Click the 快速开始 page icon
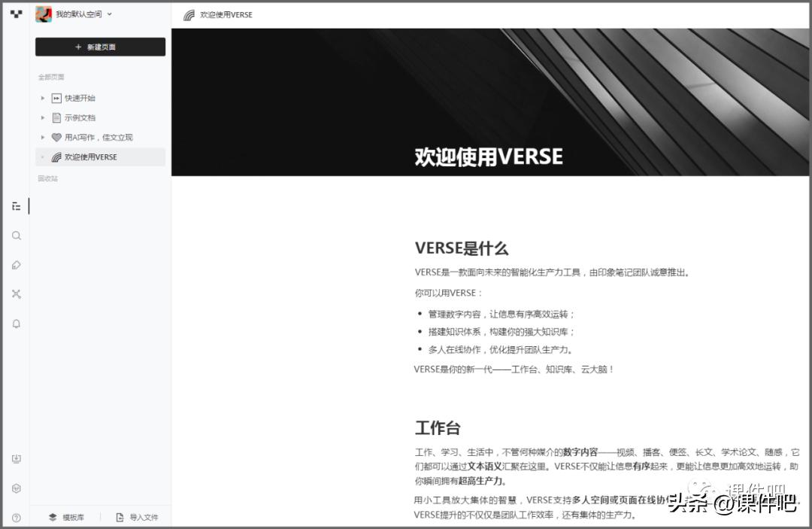 pyautogui.click(x=56, y=98)
